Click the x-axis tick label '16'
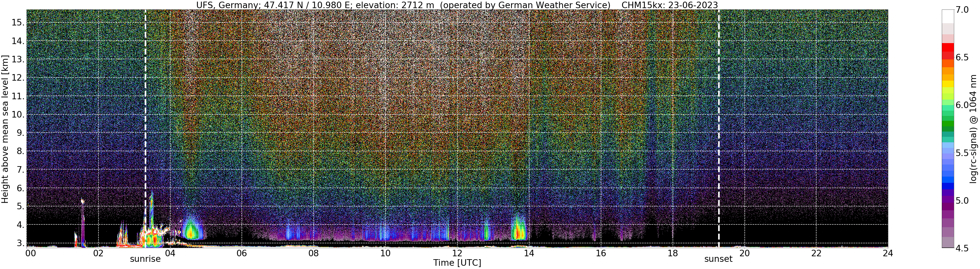The height and width of the screenshot is (269, 980). [601, 253]
